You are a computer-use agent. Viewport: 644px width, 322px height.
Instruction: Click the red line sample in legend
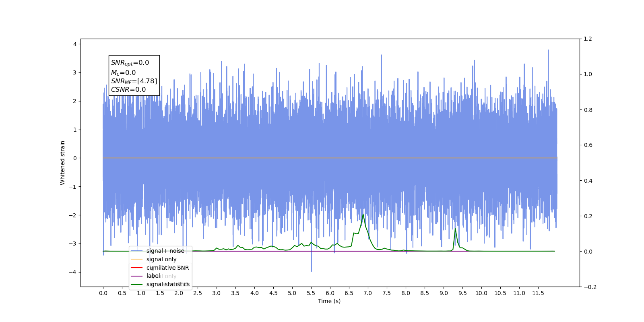pyautogui.click(x=137, y=268)
